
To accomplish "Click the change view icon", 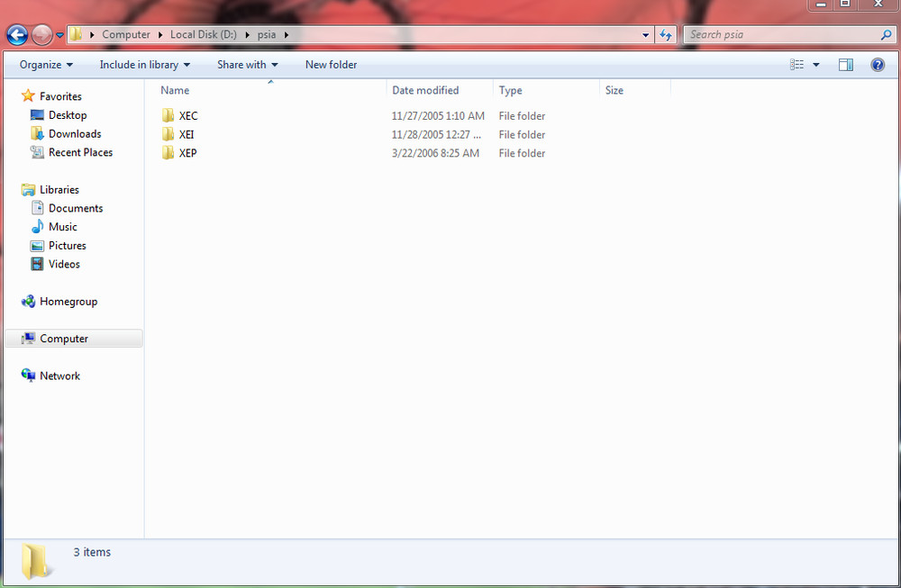I will point(796,65).
